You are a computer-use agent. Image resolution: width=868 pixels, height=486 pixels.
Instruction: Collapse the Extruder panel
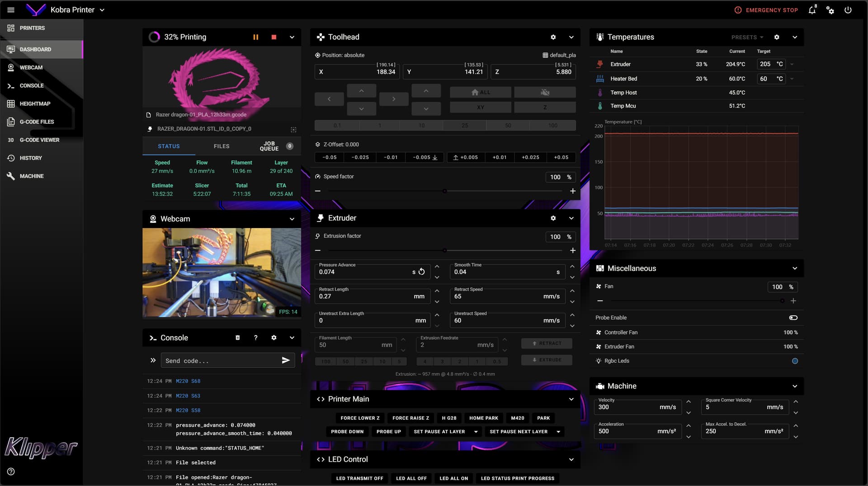571,218
